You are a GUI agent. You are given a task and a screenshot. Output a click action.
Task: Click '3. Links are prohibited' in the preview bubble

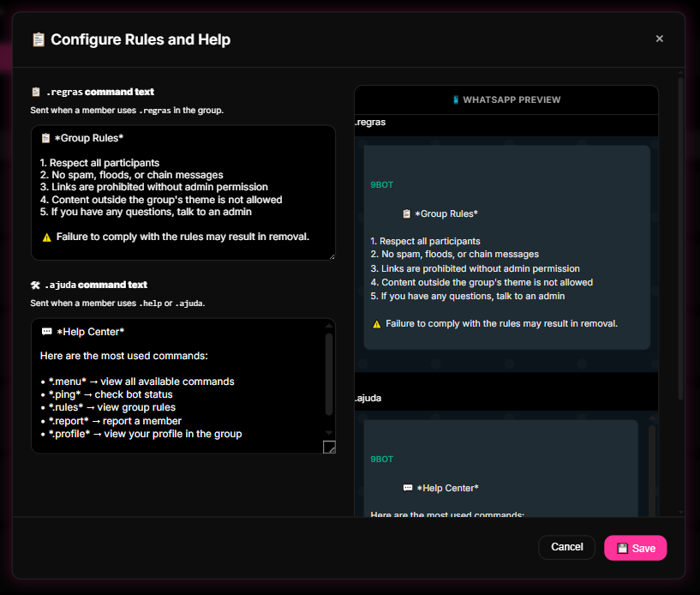[x=475, y=269]
